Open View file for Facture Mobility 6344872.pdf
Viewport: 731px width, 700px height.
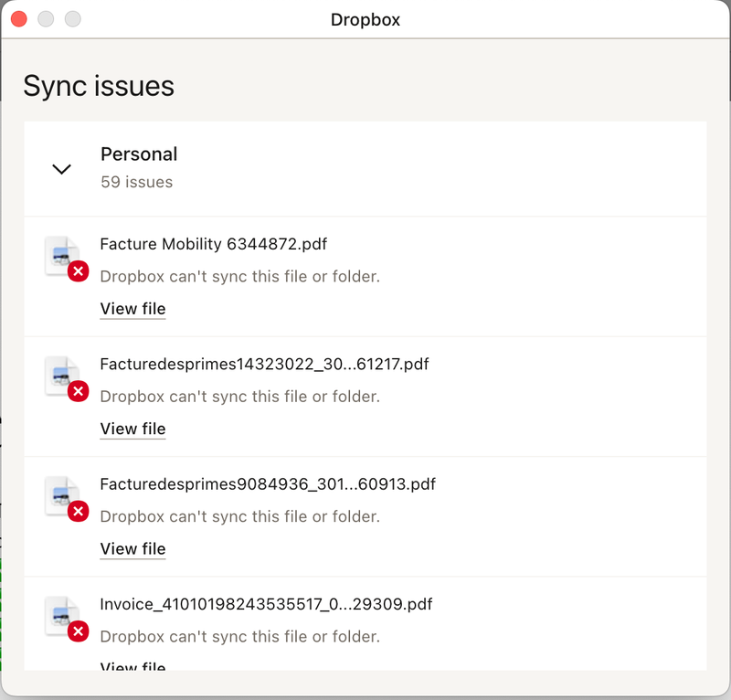click(x=132, y=309)
